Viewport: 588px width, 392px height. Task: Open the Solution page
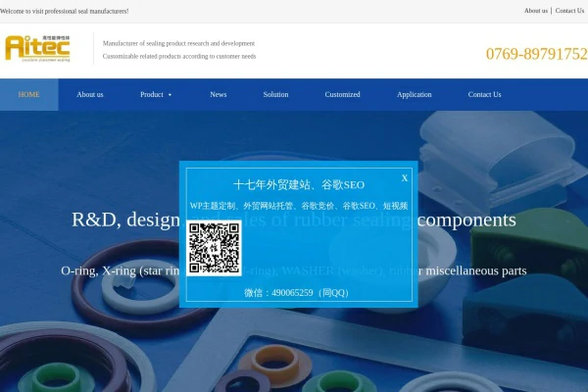275,94
